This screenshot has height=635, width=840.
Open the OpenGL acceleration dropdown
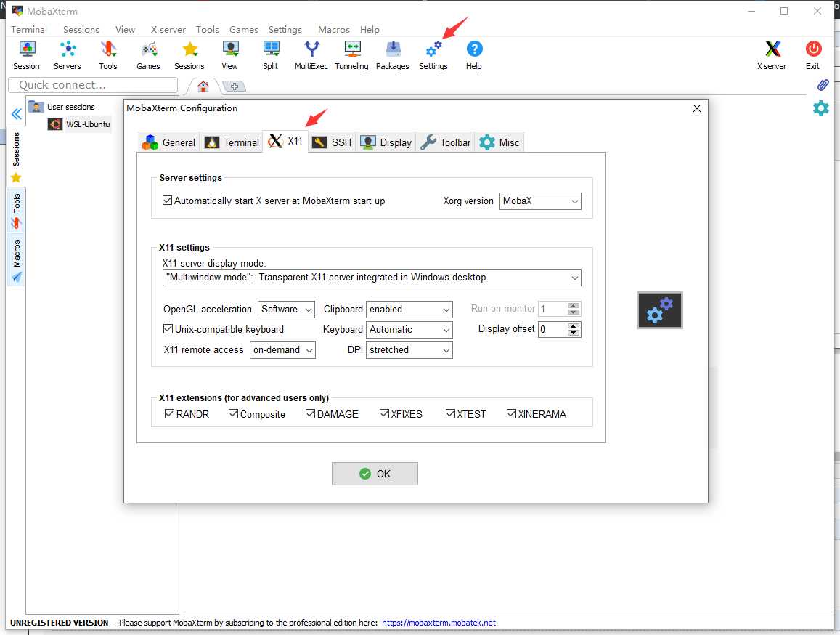pos(286,310)
